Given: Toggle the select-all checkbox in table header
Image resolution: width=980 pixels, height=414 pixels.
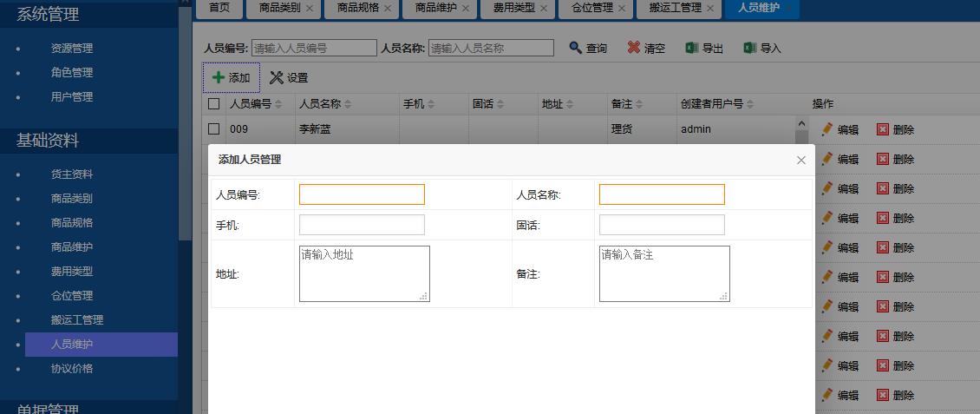Looking at the screenshot, I should [x=214, y=104].
